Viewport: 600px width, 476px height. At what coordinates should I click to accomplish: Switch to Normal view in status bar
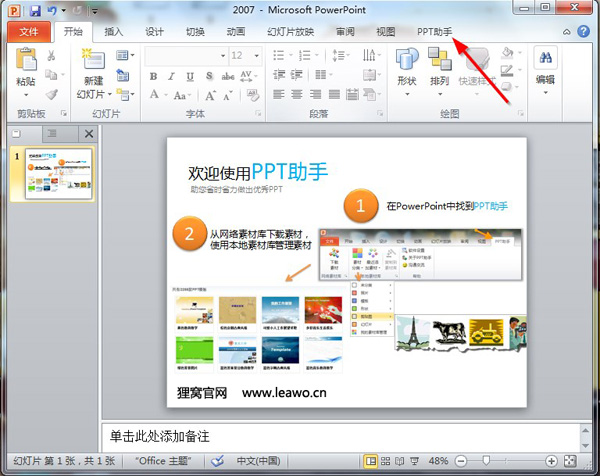(370, 461)
